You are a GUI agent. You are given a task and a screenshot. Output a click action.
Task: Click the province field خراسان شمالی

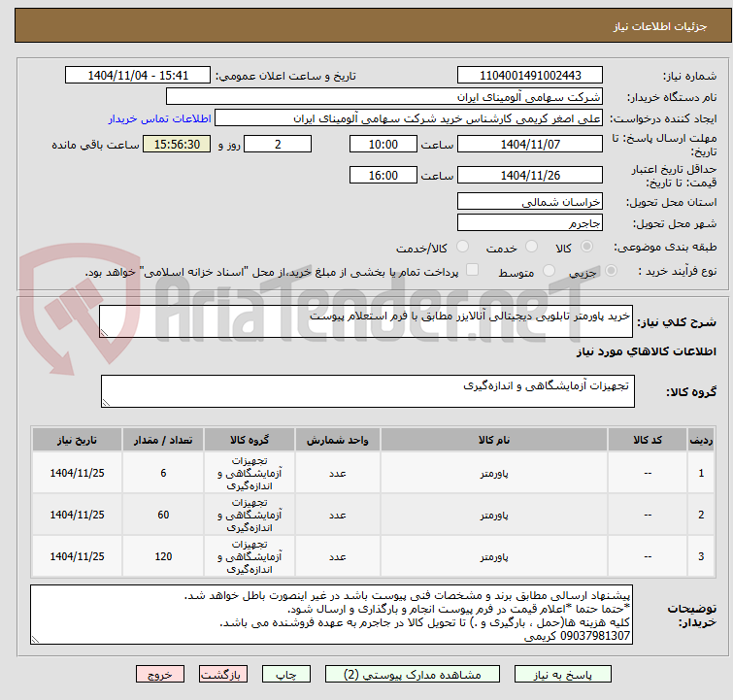pos(530,202)
